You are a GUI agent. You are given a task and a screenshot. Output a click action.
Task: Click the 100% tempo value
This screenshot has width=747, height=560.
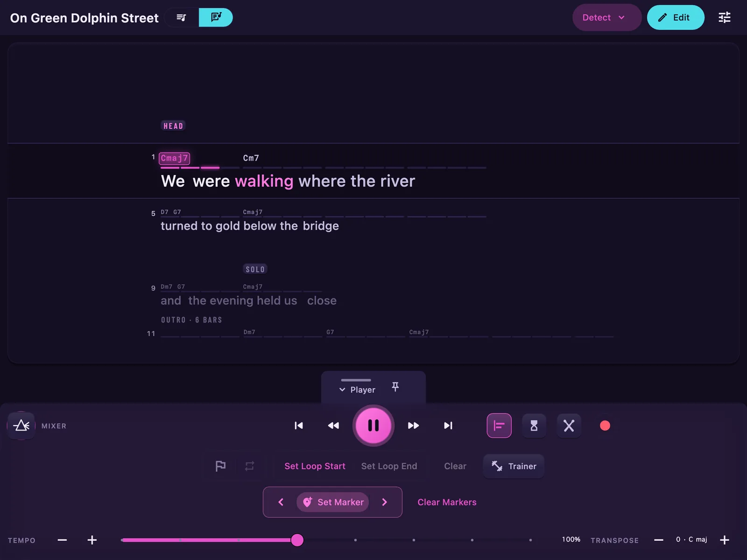(x=571, y=539)
